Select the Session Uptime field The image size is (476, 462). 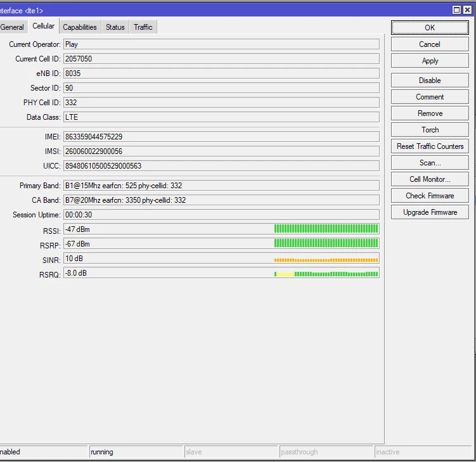point(221,215)
